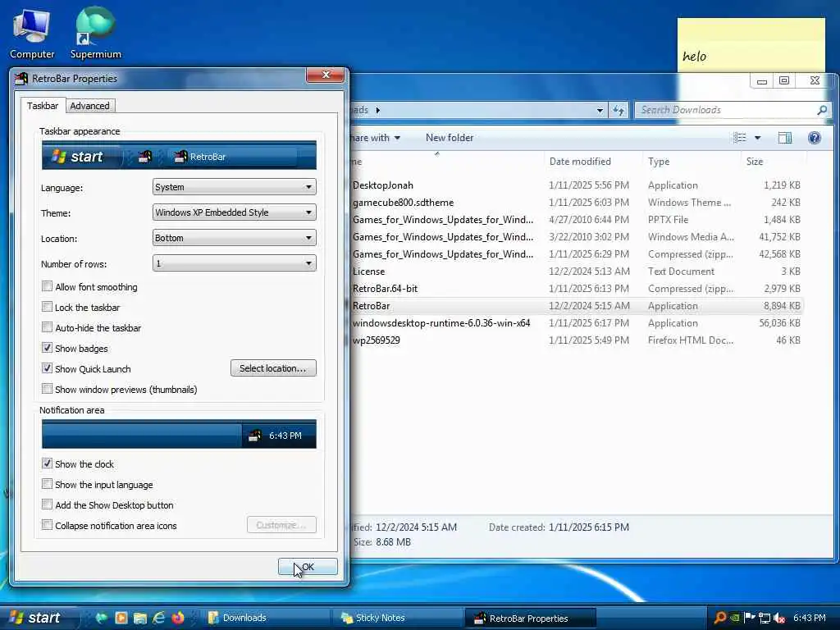Viewport: 840px width, 630px height.
Task: Switch to the Advanced tab
Action: [x=89, y=106]
